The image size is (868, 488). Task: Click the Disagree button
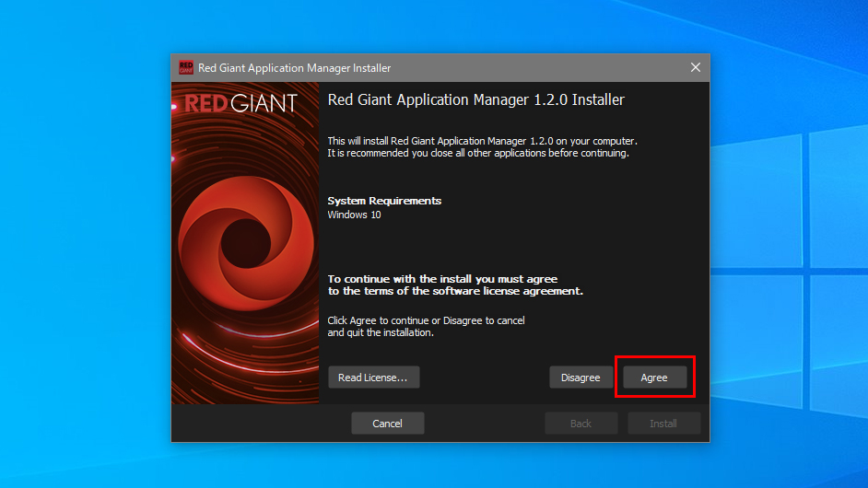point(581,378)
